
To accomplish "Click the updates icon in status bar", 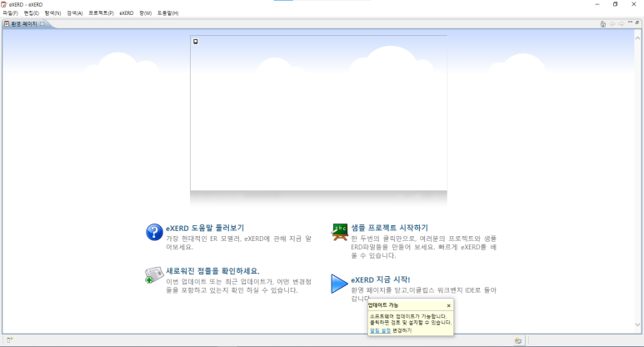I will 518,340.
